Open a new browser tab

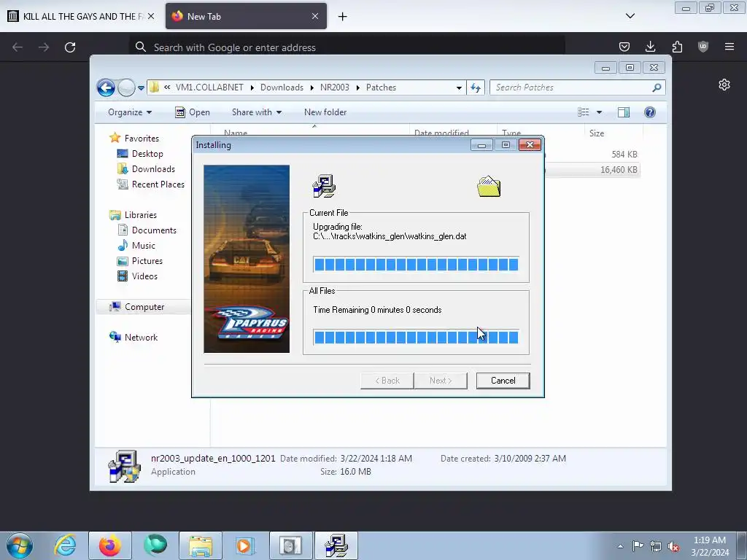coord(343,17)
